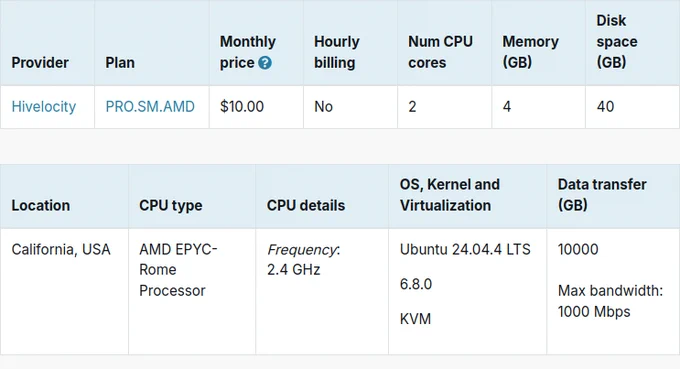This screenshot has width=680, height=369.
Task: Click the Max bandwidth 1000 Mbps text
Action: (x=610, y=301)
